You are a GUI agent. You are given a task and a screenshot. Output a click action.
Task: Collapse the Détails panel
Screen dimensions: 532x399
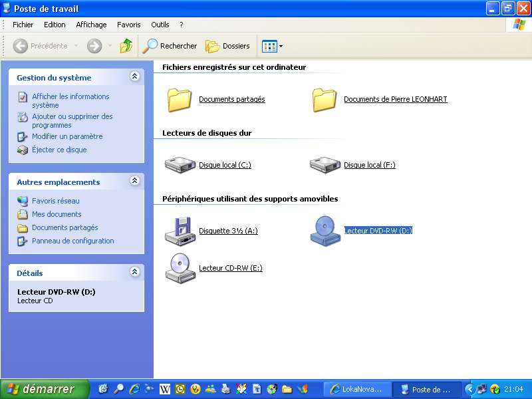point(135,273)
